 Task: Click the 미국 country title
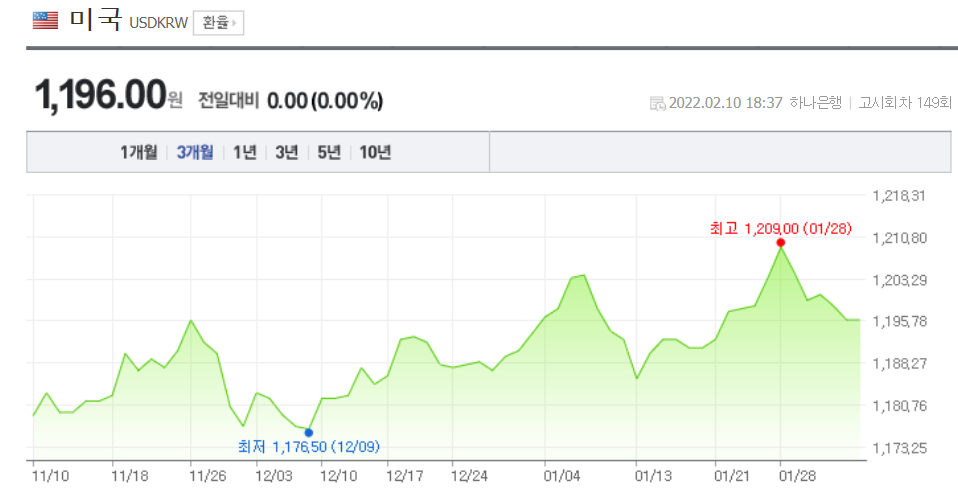[95, 20]
